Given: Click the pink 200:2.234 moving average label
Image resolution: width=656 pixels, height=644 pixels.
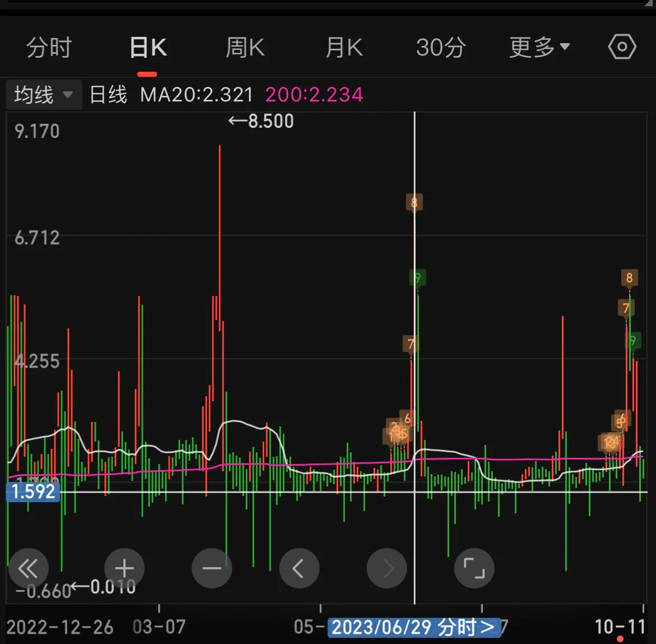Looking at the screenshot, I should (315, 94).
